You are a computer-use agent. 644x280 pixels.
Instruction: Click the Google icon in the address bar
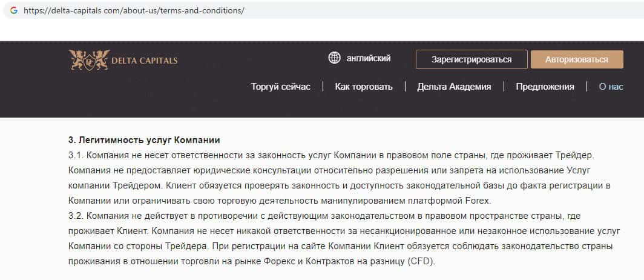pos(13,10)
